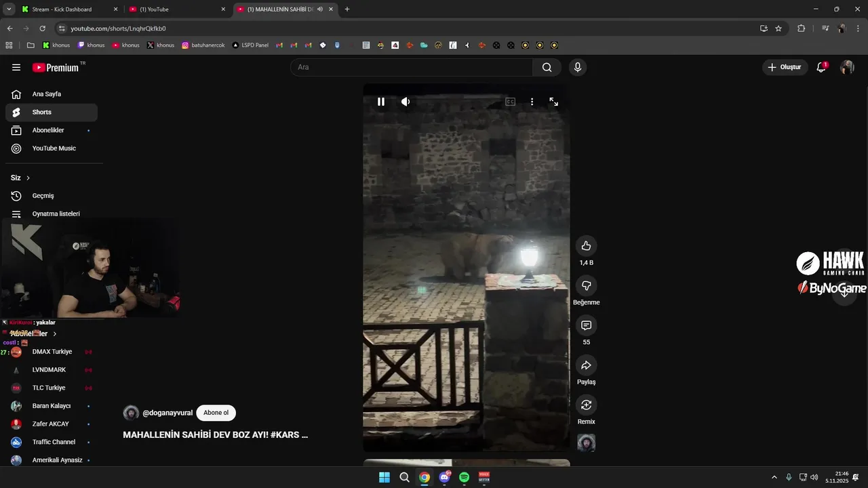Open the tab search dropdown arrow

[x=9, y=9]
